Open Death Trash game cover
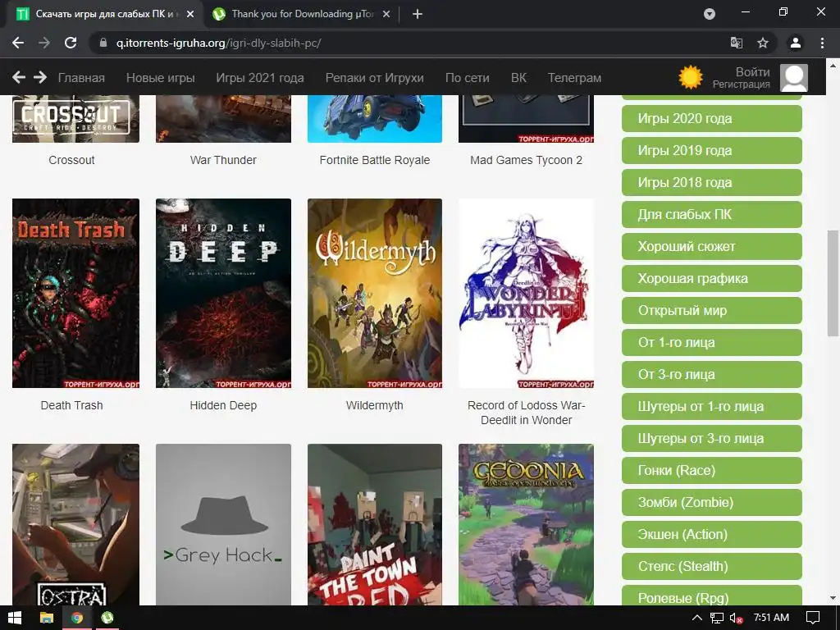840x630 pixels. pos(75,293)
